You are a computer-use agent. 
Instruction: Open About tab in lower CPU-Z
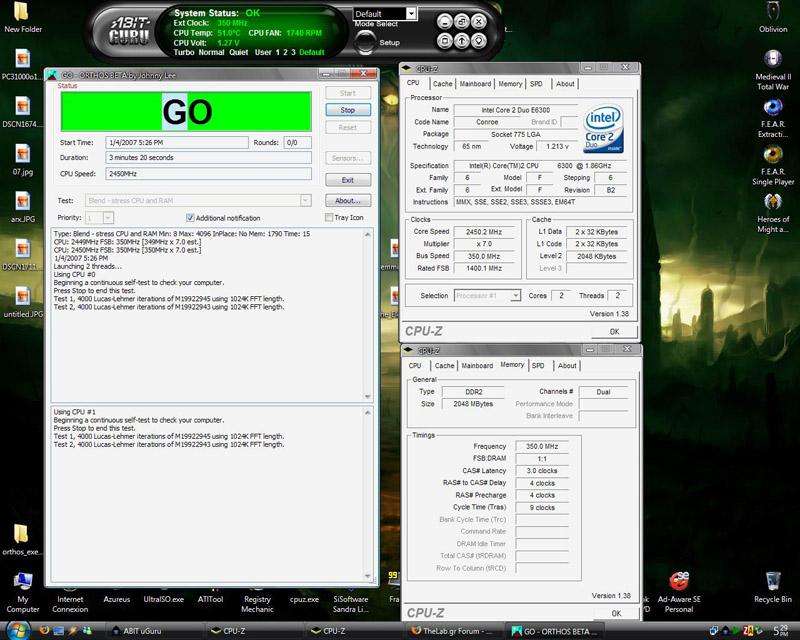click(567, 365)
